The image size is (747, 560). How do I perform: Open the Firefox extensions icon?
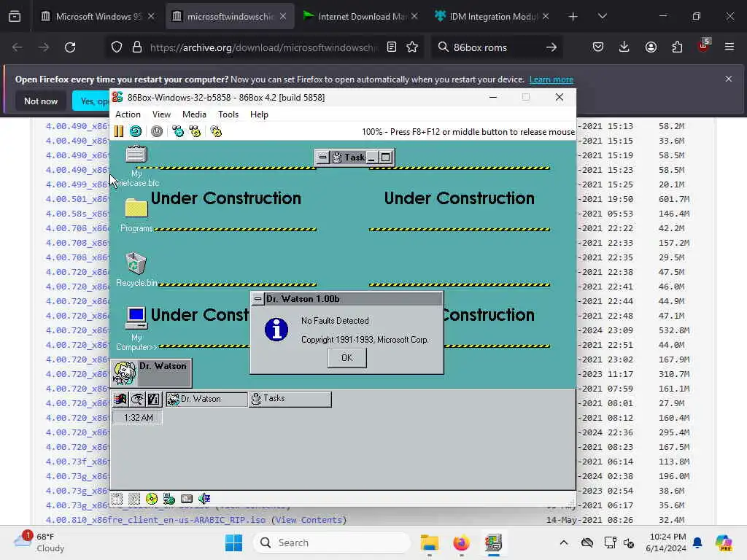point(677,47)
